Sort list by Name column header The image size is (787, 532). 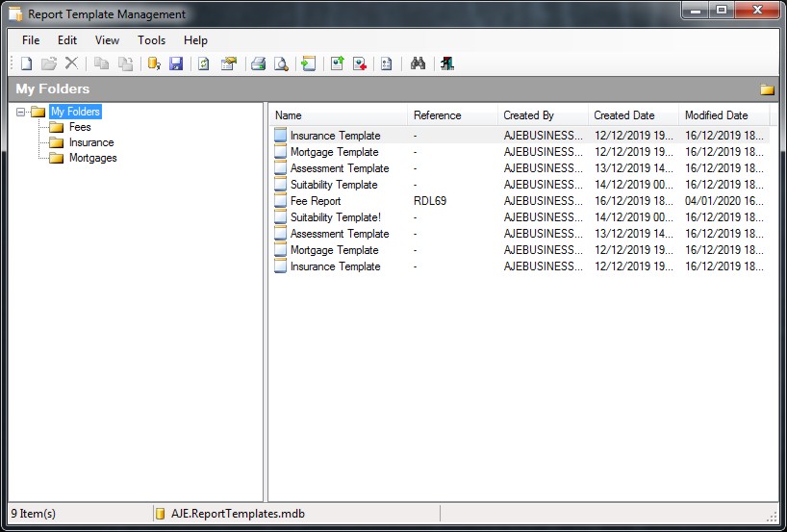tap(289, 115)
